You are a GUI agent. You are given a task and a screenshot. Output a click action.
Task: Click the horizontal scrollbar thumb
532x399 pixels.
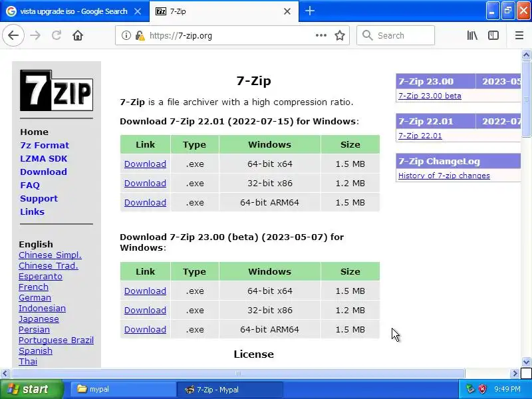237,374
